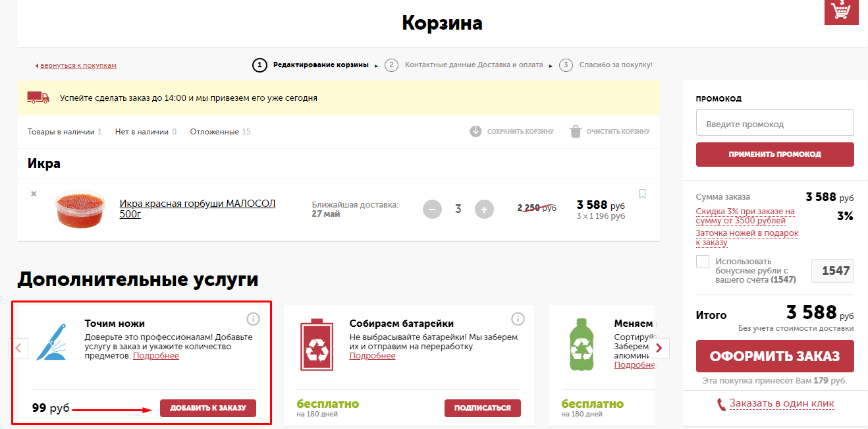Select Отложенные tab
Image resolution: width=868 pixels, height=429 pixels.
click(221, 132)
